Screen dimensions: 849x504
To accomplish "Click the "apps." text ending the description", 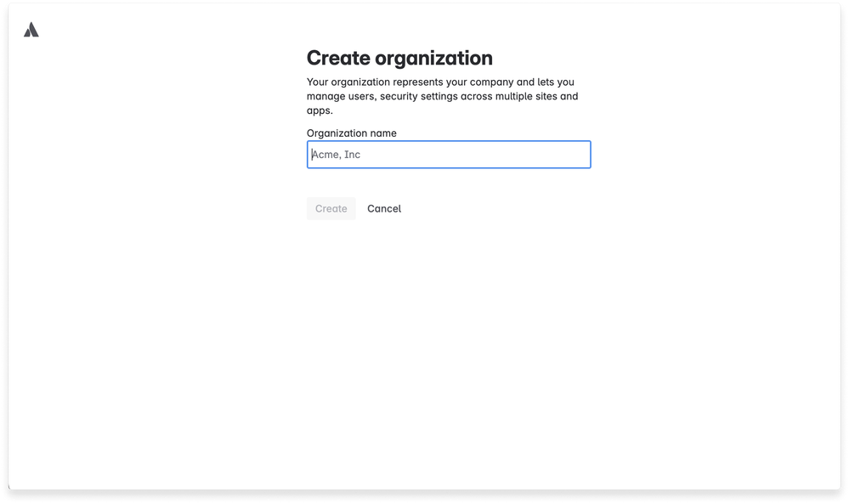I will pos(320,110).
